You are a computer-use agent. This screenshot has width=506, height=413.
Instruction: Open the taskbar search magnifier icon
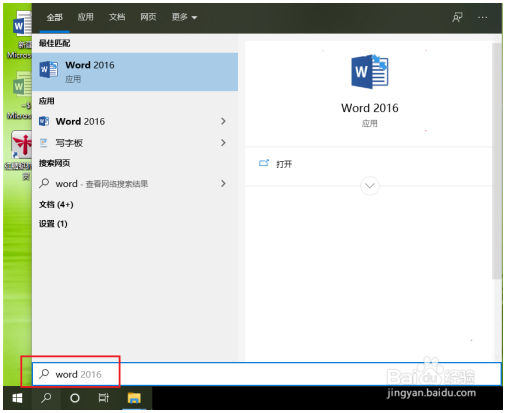pos(46,398)
